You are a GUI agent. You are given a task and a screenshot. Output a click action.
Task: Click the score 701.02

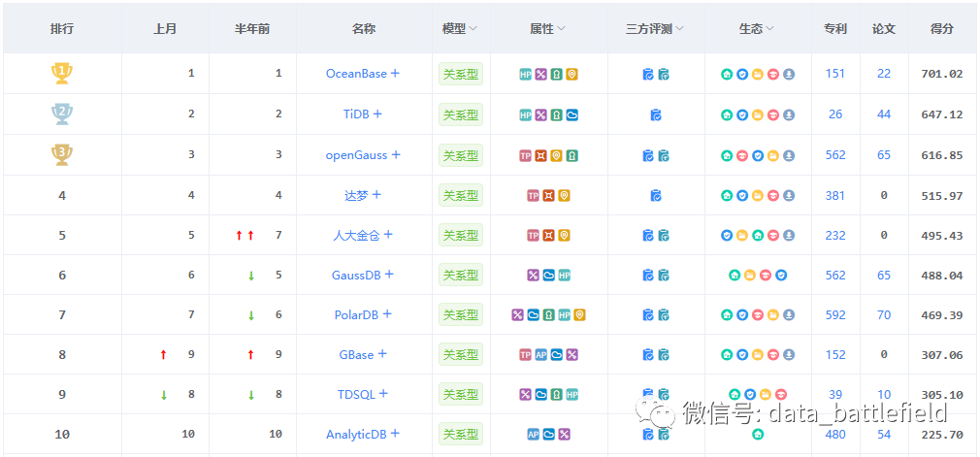942,74
